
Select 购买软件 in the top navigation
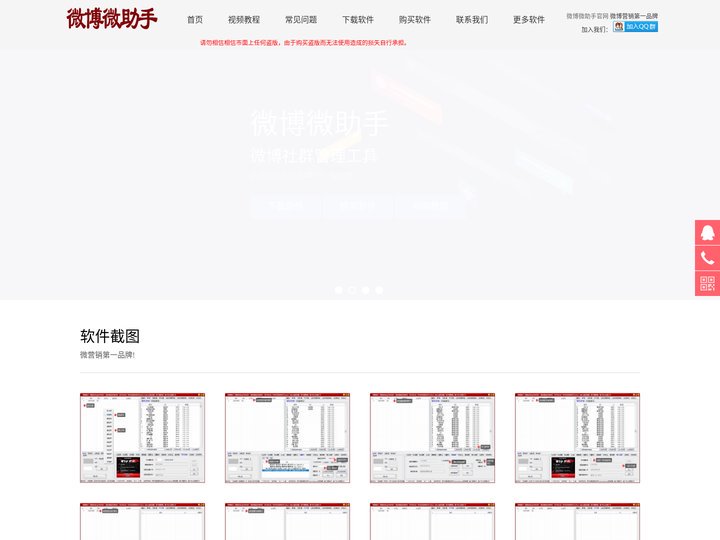(415, 20)
